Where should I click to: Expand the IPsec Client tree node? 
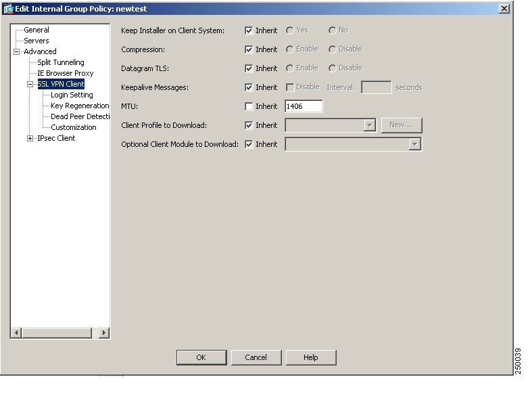[30, 138]
